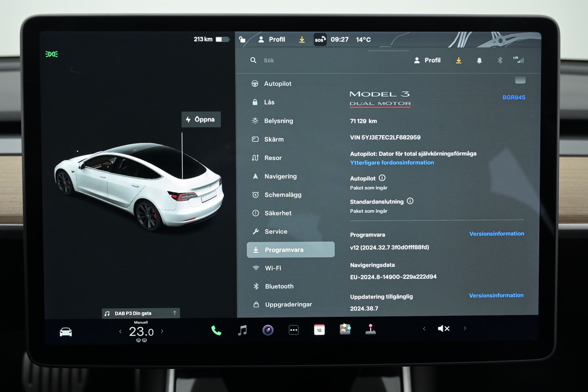Select Belysning (Lighting) settings
The image size is (588, 392).
click(278, 120)
